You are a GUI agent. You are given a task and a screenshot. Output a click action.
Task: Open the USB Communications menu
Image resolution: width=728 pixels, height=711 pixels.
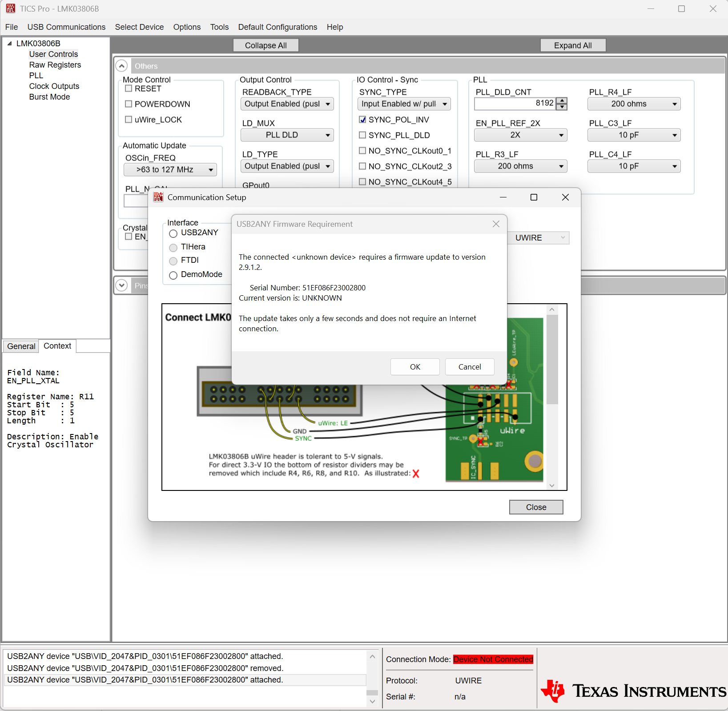66,27
